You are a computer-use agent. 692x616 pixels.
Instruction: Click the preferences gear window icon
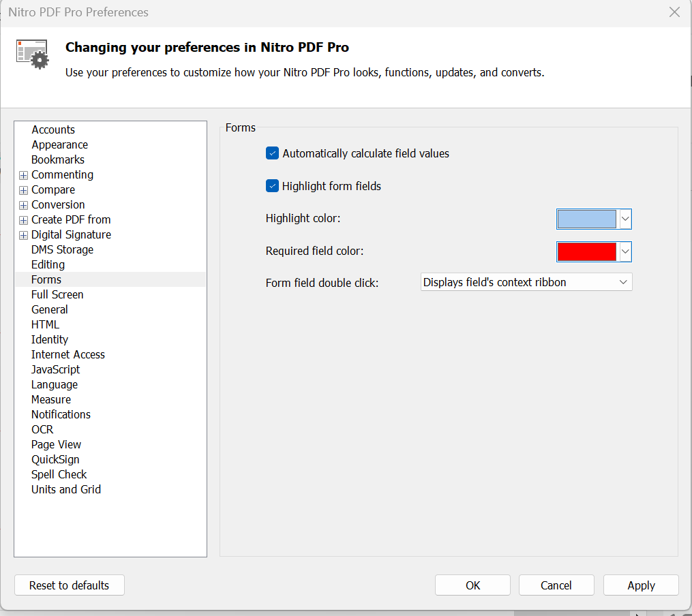tap(33, 55)
